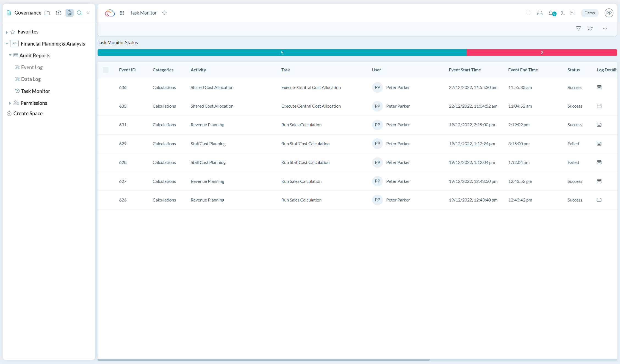
Task: Collapse the Audit Reports node
Action: (10, 55)
